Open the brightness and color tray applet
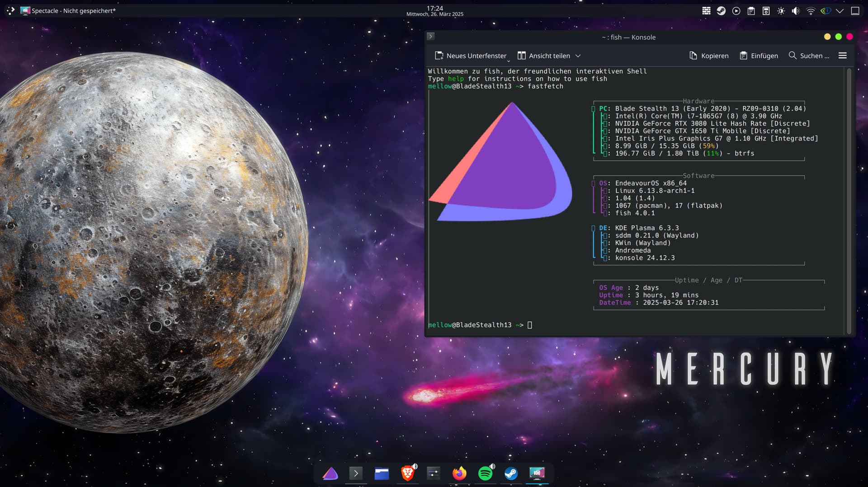 click(x=781, y=11)
